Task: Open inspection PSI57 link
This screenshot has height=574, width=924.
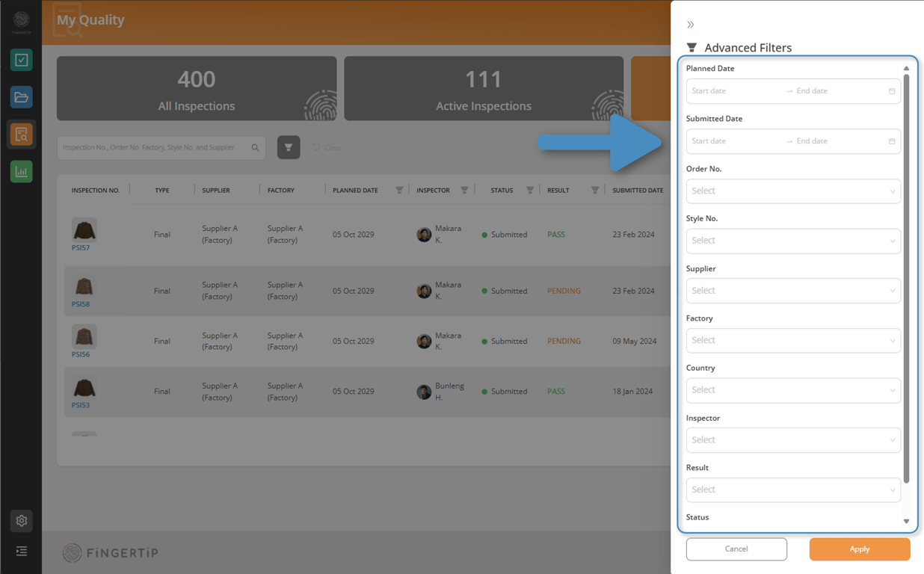Action: coord(81,248)
